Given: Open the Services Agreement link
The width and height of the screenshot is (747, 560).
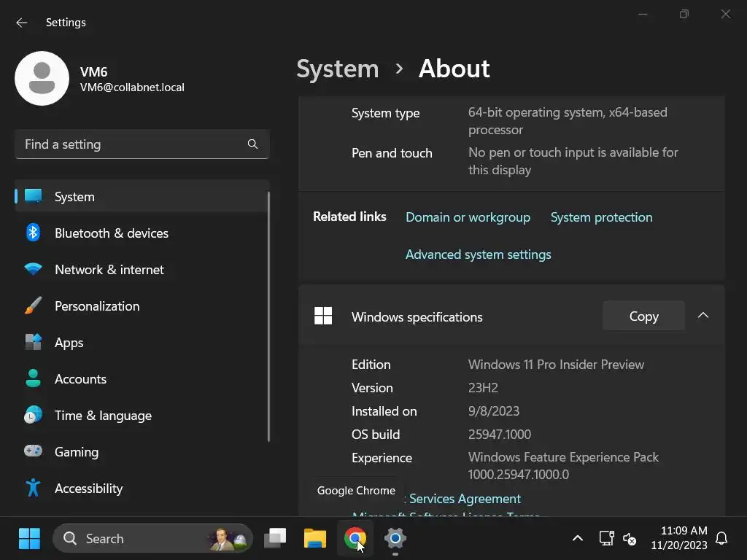Looking at the screenshot, I should [465, 499].
